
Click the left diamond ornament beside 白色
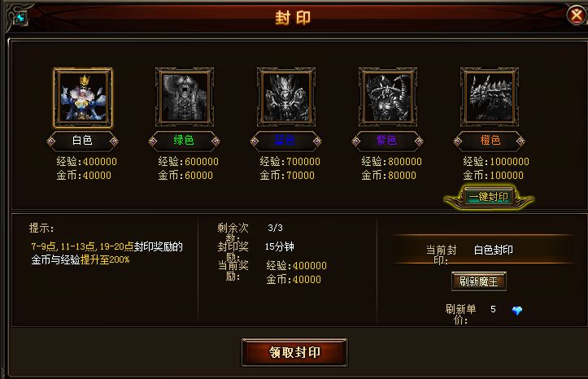click(x=51, y=142)
